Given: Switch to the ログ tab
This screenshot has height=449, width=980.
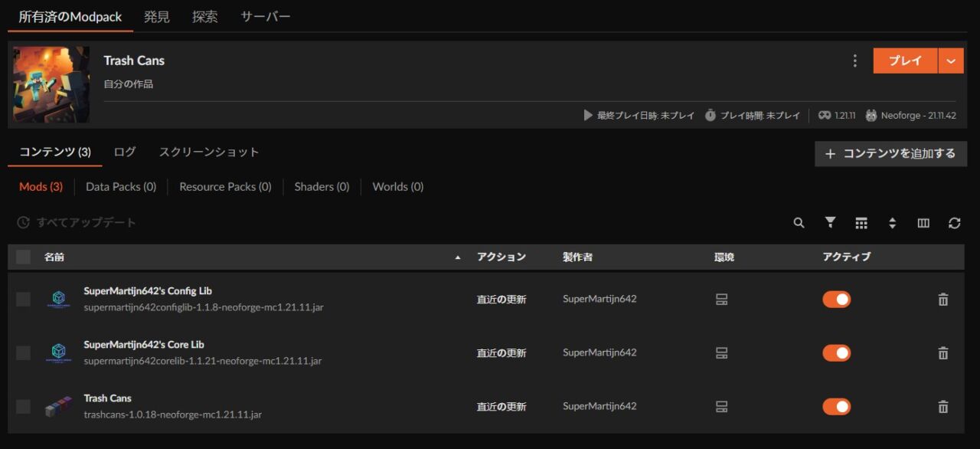Looking at the screenshot, I should (x=125, y=152).
